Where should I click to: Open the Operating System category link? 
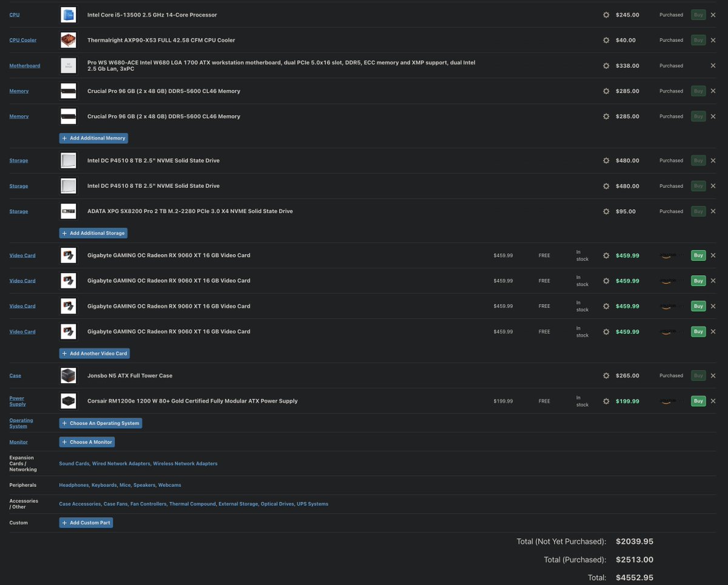(x=21, y=423)
